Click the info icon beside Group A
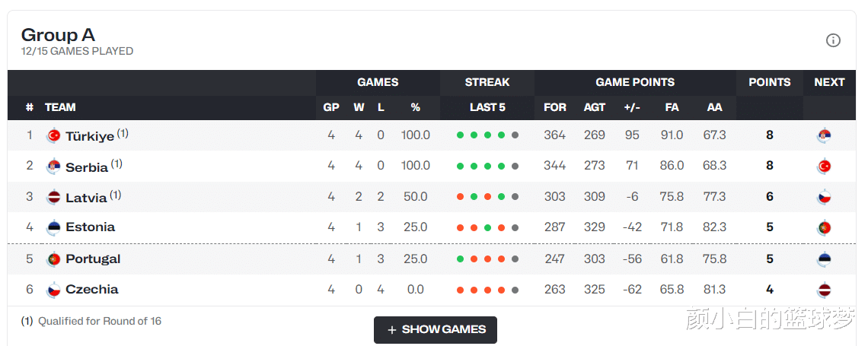Screen dimensions: 868x346 point(833,40)
